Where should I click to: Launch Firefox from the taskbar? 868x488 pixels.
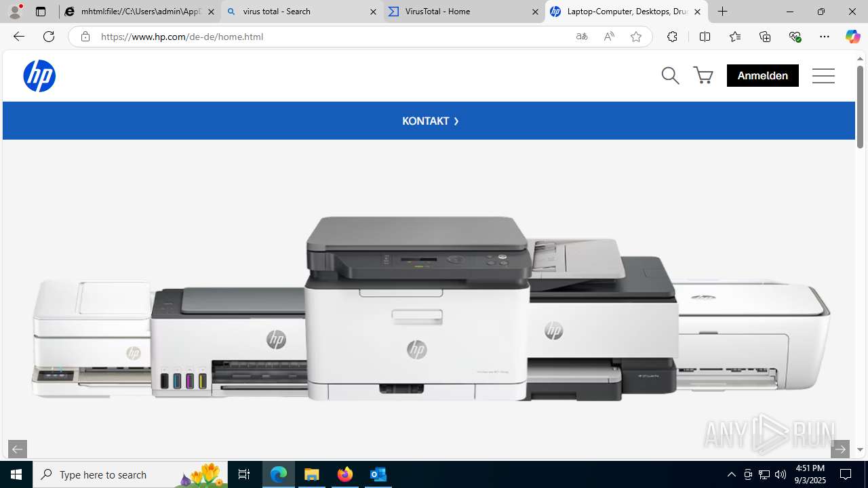345,474
